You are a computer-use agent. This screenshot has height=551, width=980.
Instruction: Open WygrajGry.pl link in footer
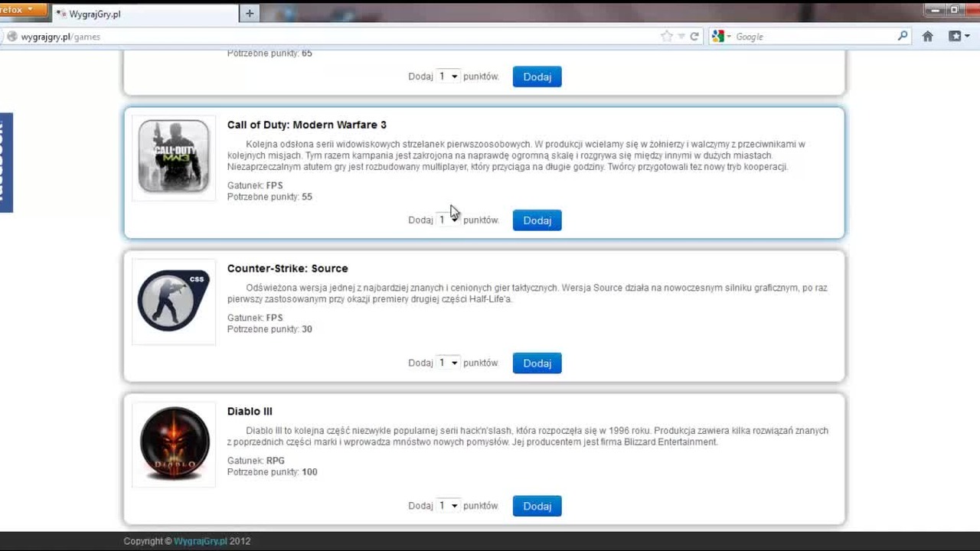coord(201,541)
